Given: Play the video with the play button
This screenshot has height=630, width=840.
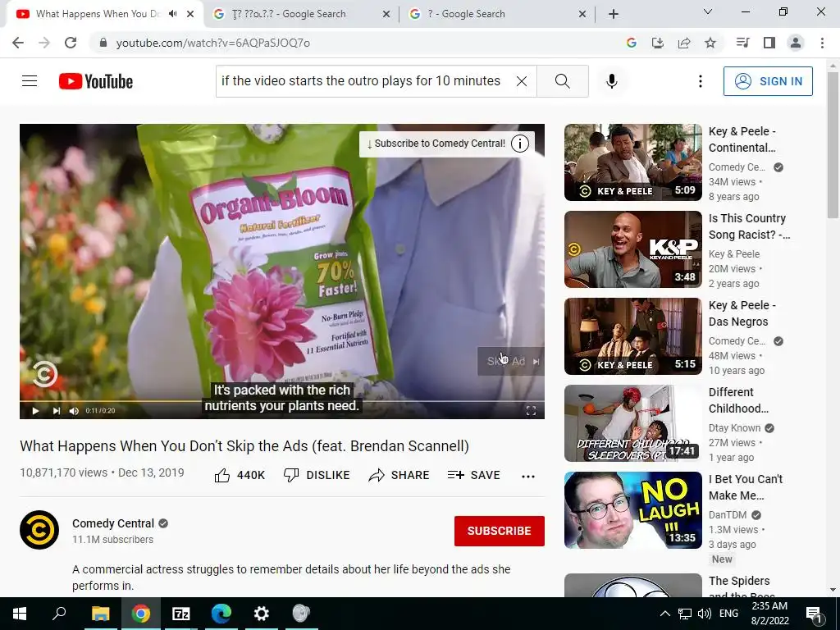Looking at the screenshot, I should coord(35,411).
